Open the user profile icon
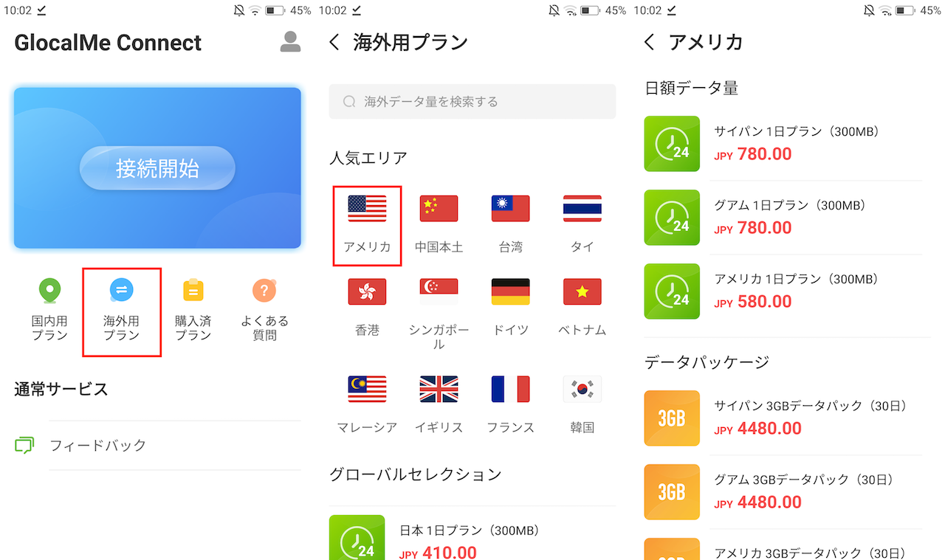945x560 pixels. pyautogui.click(x=291, y=42)
